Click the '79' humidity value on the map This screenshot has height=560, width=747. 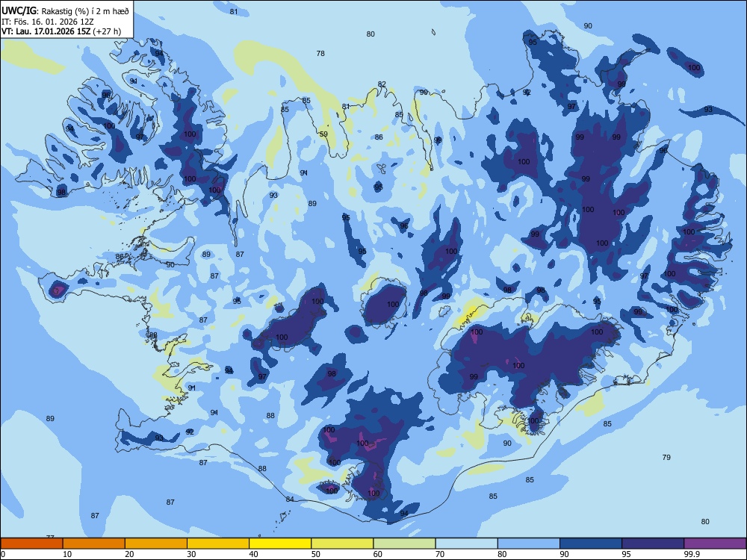pos(666,457)
